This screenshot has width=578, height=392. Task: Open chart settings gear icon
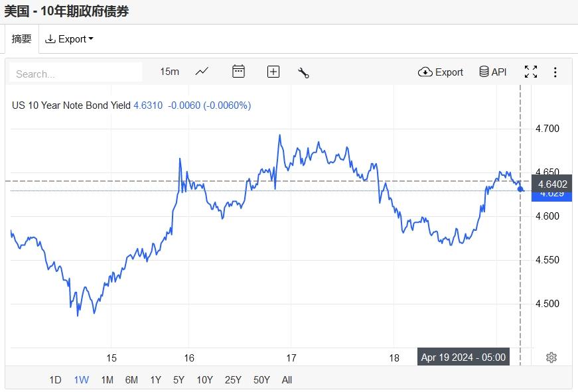[551, 358]
